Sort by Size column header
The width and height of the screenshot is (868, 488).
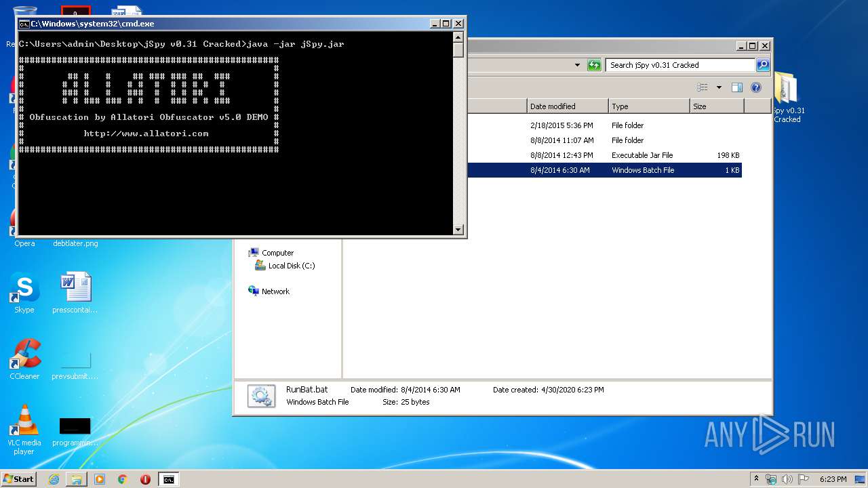pyautogui.click(x=717, y=106)
